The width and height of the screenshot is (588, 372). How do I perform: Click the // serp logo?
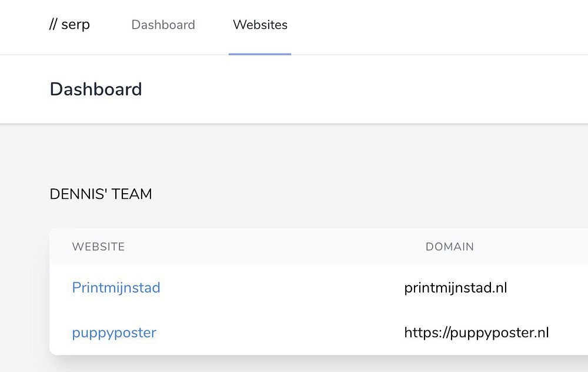click(69, 25)
